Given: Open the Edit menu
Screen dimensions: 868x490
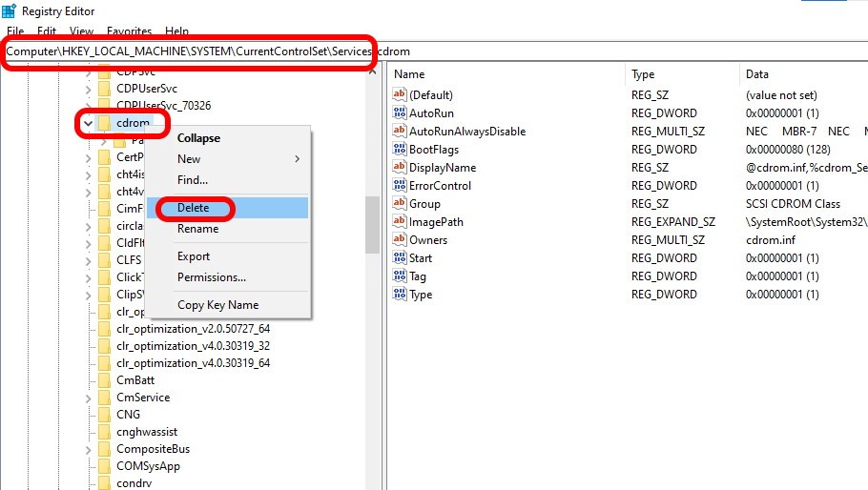Looking at the screenshot, I should pos(47,31).
